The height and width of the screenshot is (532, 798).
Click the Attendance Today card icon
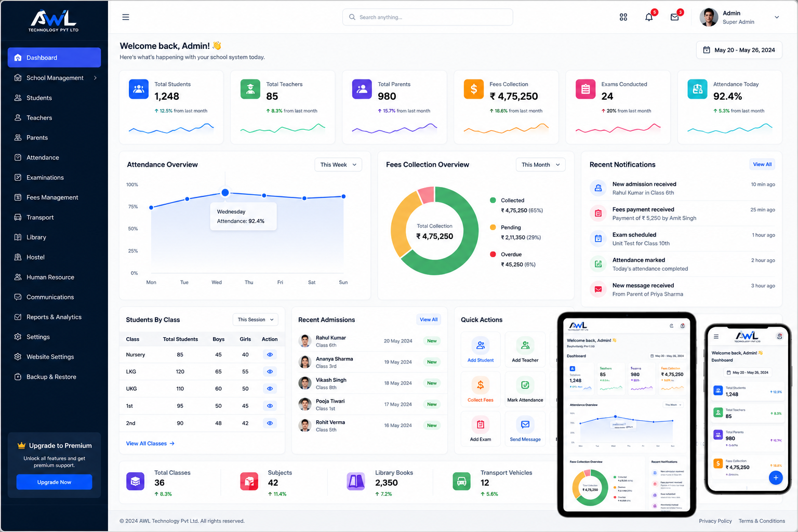pos(697,89)
